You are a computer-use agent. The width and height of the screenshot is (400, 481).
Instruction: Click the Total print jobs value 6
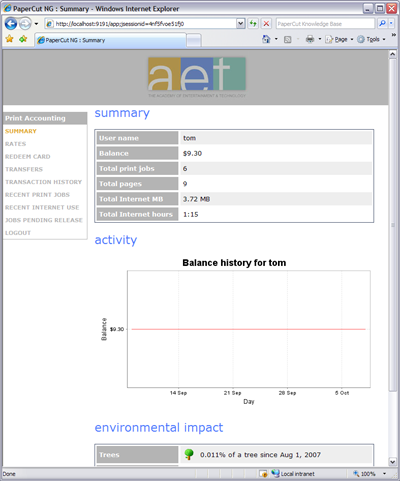pyautogui.click(x=185, y=169)
